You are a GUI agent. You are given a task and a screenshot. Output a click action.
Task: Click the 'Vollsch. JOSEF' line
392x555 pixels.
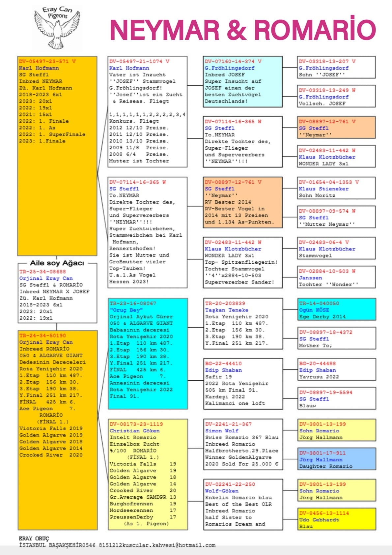[322, 103]
